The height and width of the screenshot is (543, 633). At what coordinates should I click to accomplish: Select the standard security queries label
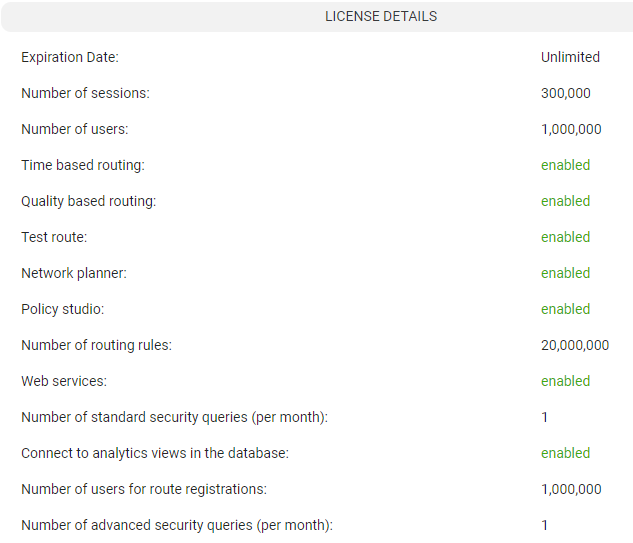tap(174, 417)
